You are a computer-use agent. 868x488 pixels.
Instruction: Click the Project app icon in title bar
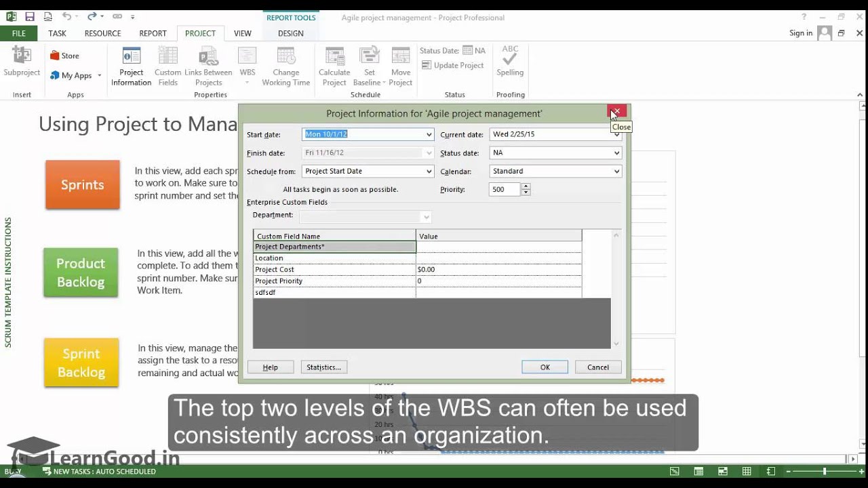12,16
